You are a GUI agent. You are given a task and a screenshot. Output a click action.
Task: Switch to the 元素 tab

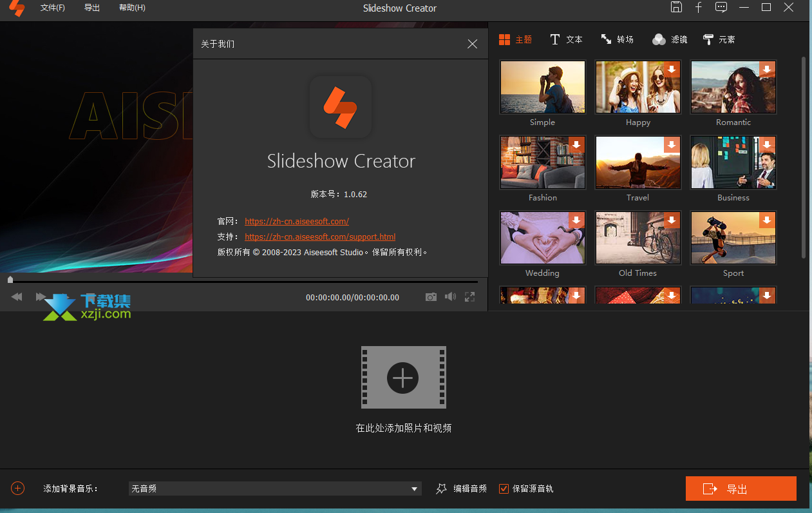[719, 39]
